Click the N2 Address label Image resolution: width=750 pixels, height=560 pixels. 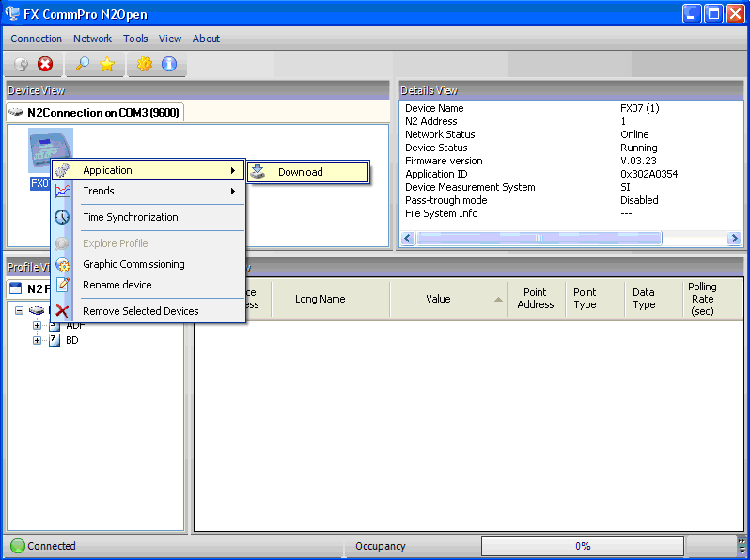(431, 121)
